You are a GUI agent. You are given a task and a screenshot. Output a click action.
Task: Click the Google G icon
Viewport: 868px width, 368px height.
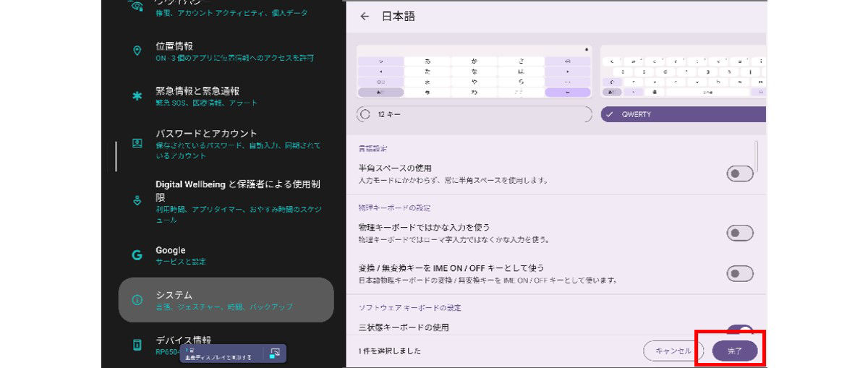[x=137, y=255]
